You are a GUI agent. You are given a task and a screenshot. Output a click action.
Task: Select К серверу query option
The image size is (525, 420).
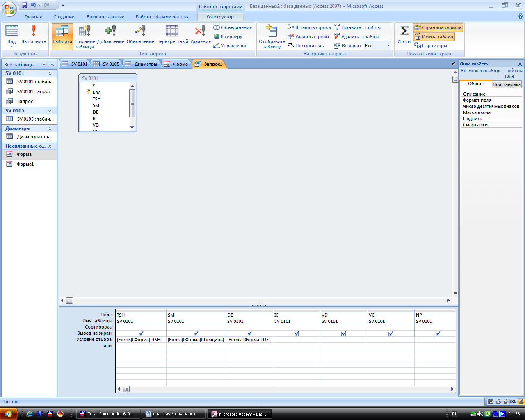228,37
